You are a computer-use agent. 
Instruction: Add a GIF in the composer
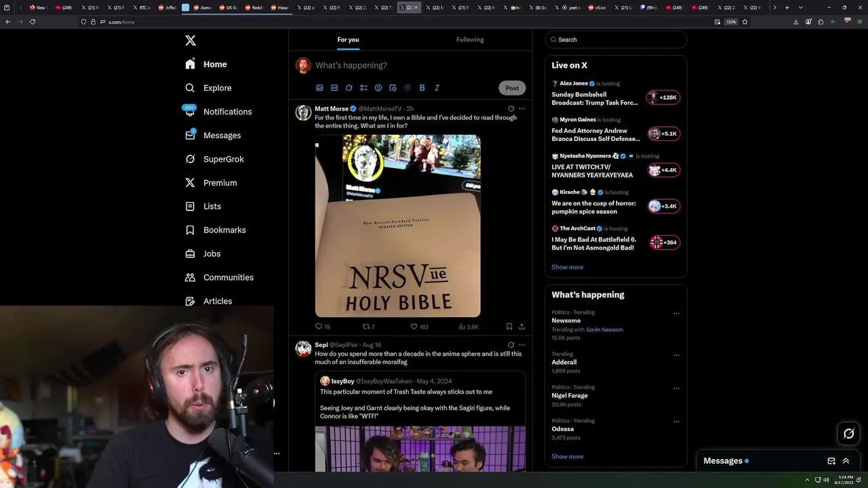[334, 88]
